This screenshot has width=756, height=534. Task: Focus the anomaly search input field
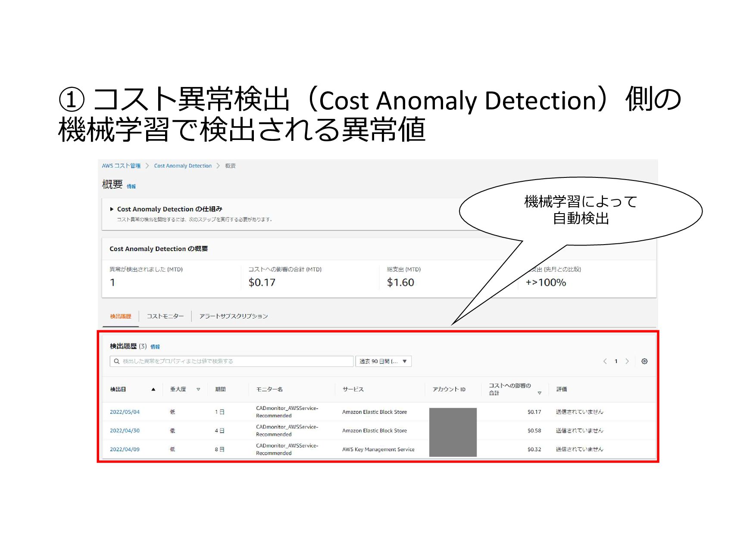231,361
